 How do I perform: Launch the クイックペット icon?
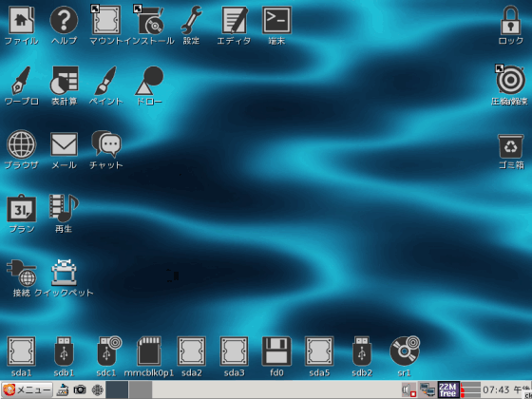tap(64, 273)
